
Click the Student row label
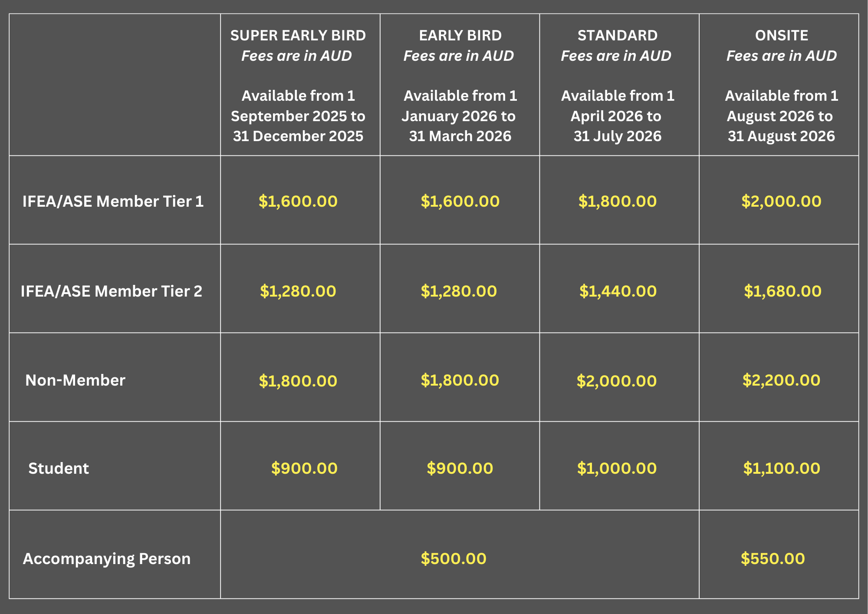59,469
